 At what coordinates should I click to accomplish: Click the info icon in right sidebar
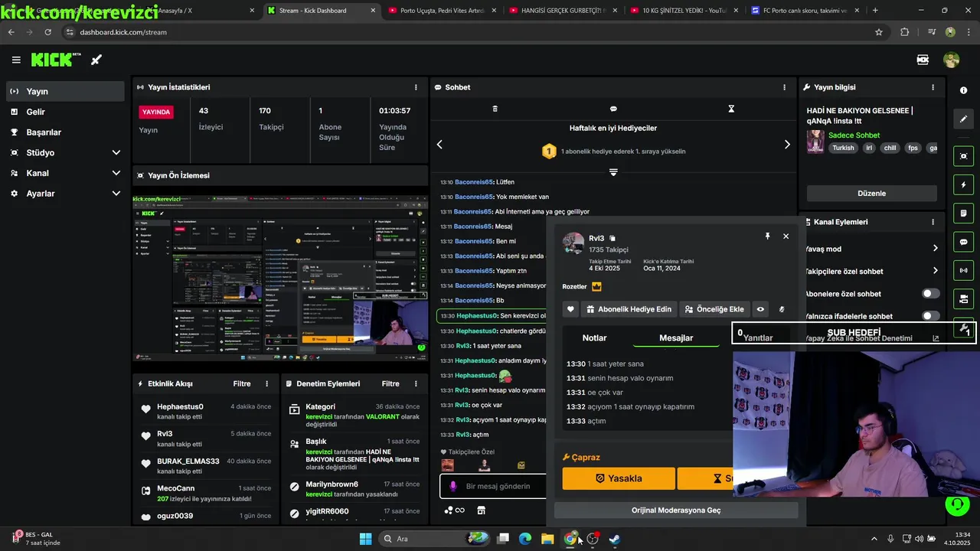click(x=963, y=90)
